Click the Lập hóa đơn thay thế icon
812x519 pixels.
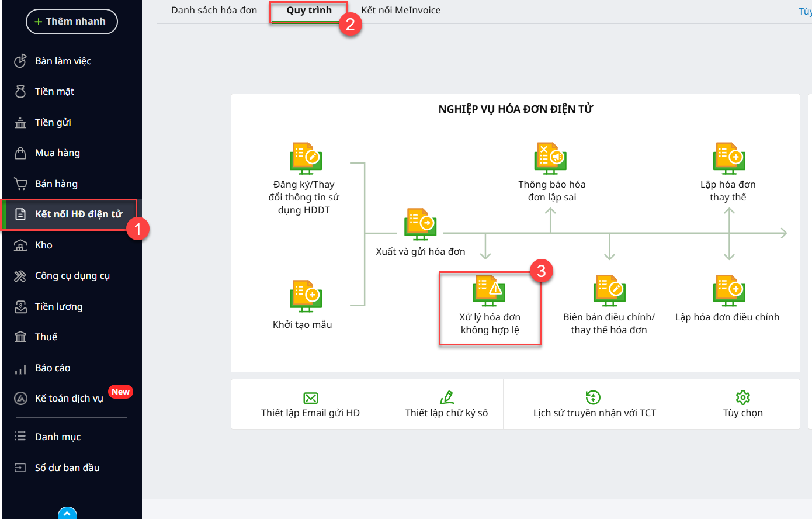tap(728, 158)
